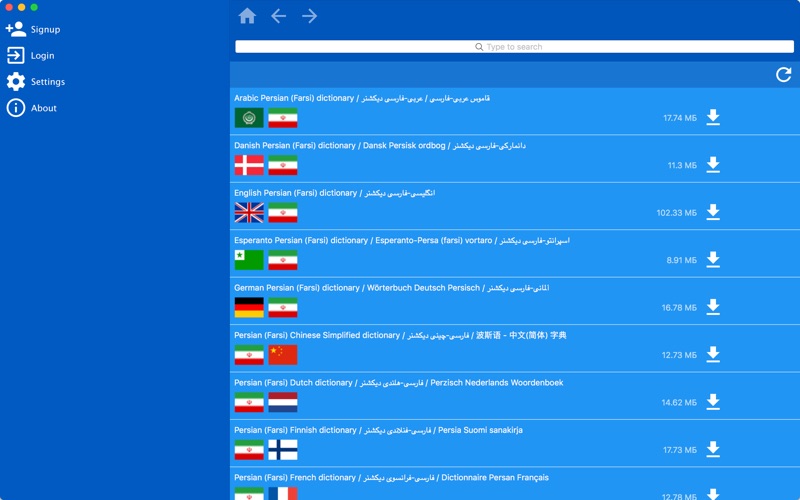Open the Login menu item

(x=42, y=56)
